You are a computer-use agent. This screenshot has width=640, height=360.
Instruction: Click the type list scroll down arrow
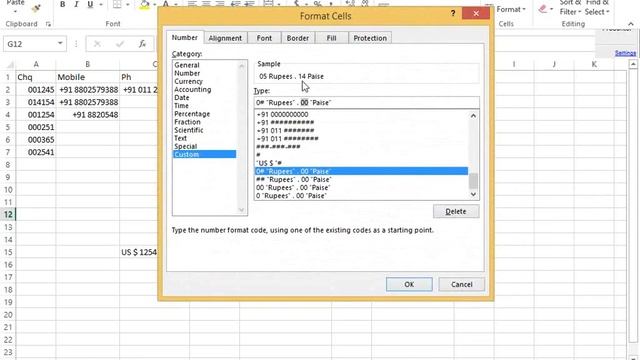(473, 195)
